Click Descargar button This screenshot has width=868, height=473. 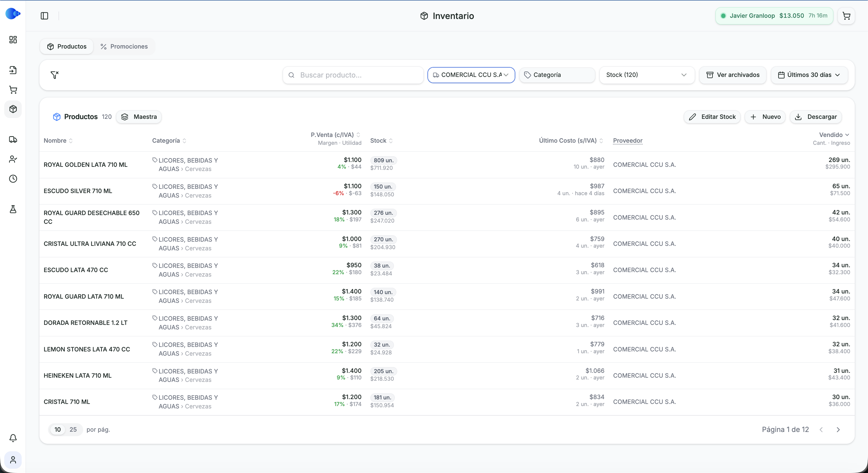(x=816, y=117)
